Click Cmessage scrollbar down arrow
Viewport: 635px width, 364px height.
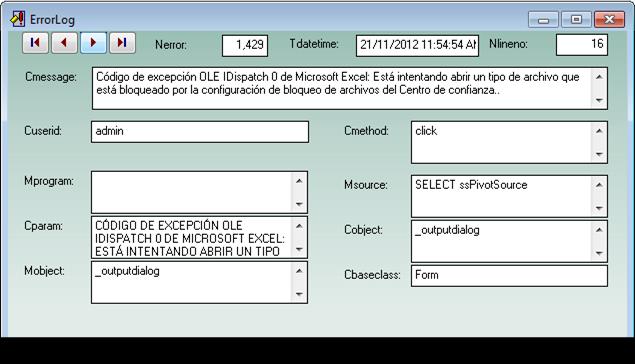tap(599, 100)
